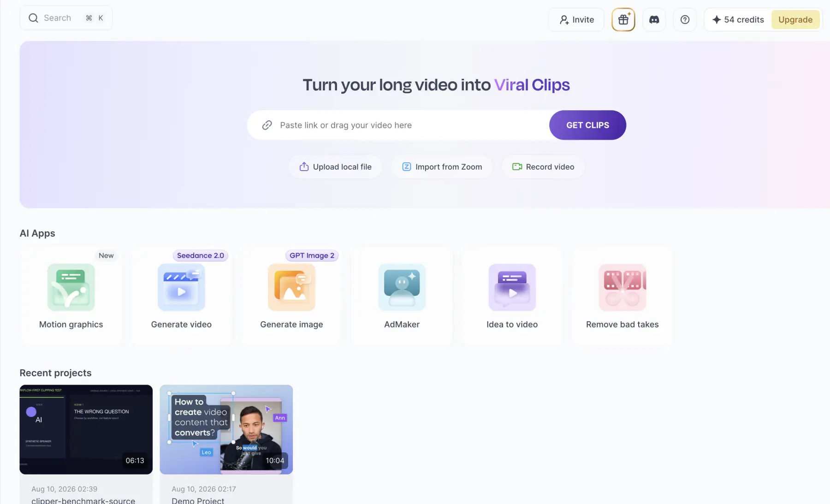Screen dimensions: 830x504
Task: Click the New badge on Motion graphics
Action: (106, 255)
